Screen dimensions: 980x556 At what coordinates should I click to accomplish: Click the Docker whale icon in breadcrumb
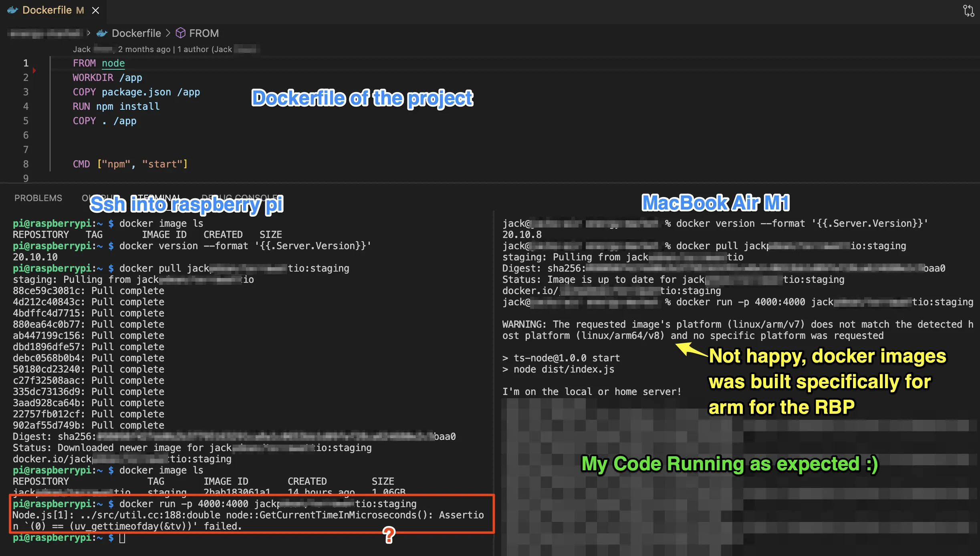click(x=102, y=33)
